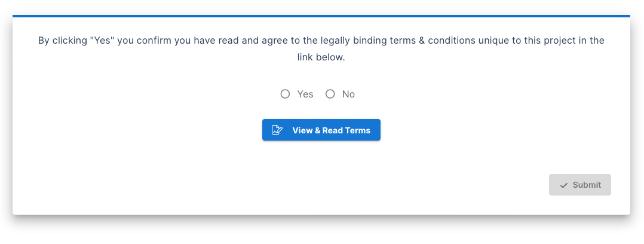644x244 pixels.
Task: Click the grayed-out Submit button
Action: tap(580, 185)
